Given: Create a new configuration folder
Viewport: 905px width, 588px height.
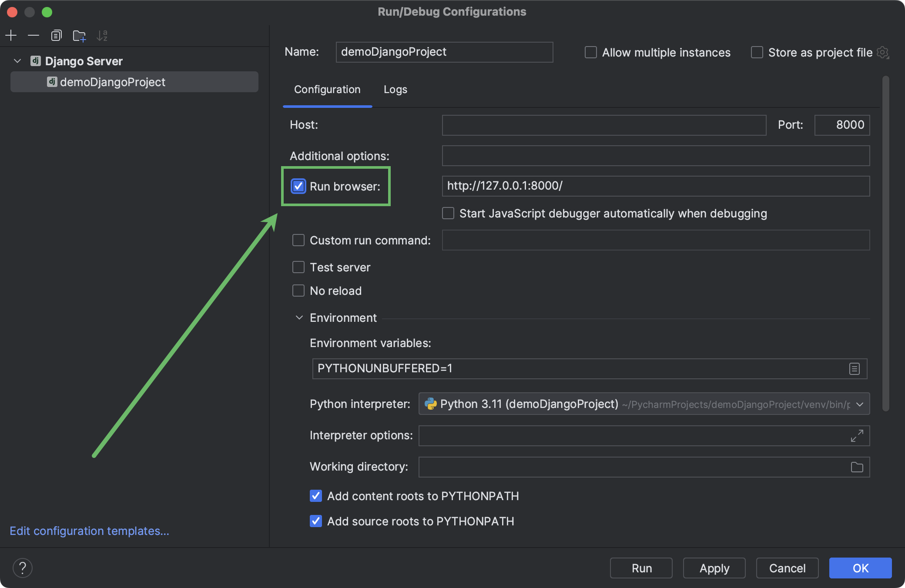Looking at the screenshot, I should tap(79, 36).
